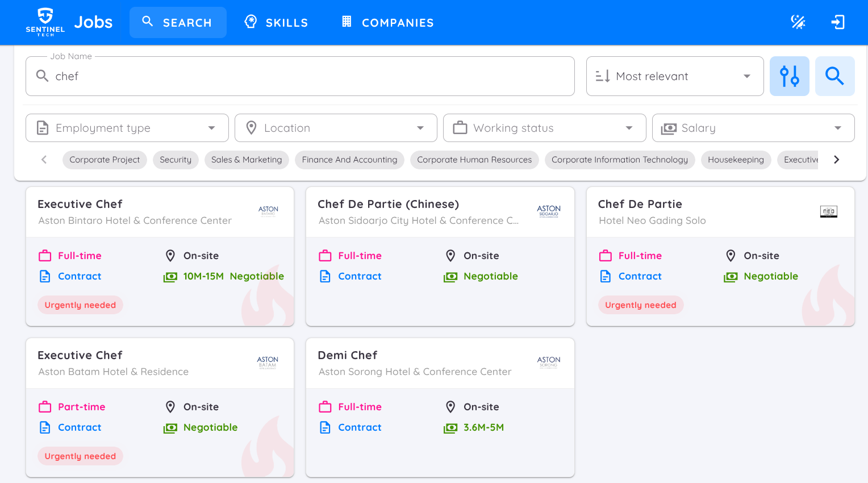Select the Corporate Project category chip

click(x=105, y=160)
